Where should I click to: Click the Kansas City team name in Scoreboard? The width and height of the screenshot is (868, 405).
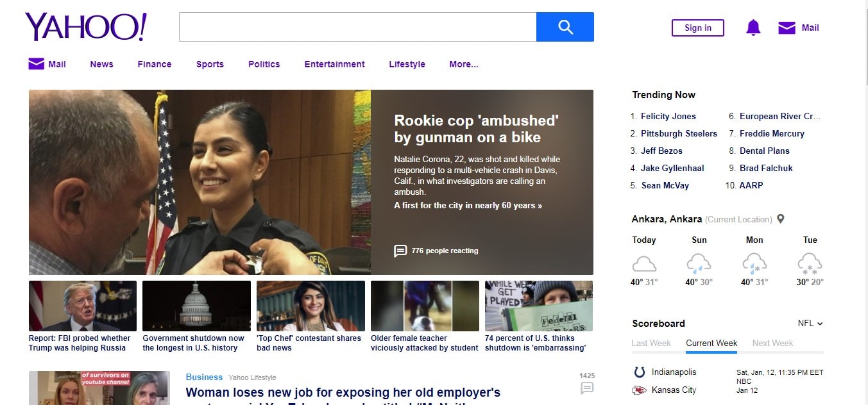coord(674,390)
